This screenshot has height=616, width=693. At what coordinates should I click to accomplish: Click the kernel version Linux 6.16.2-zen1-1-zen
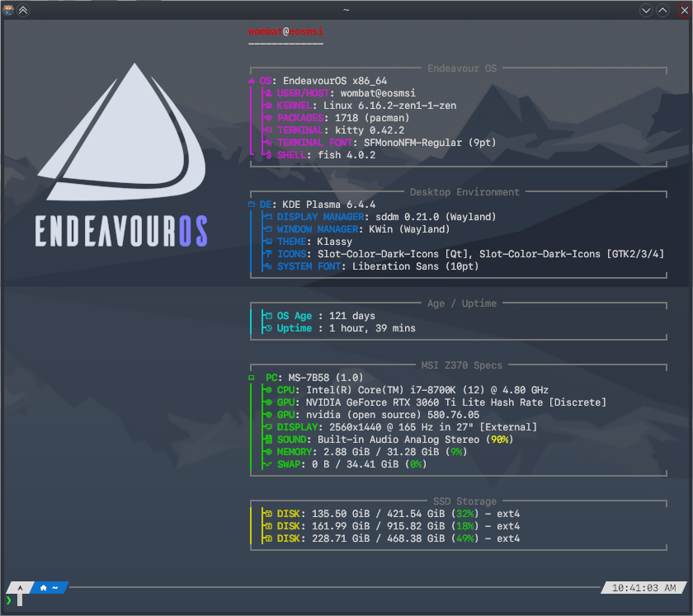point(389,106)
